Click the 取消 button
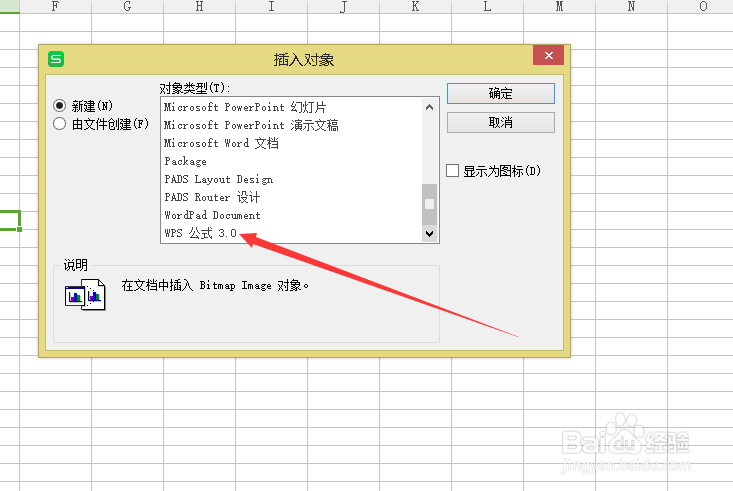Screen dimensions: 733x491 coord(501,123)
